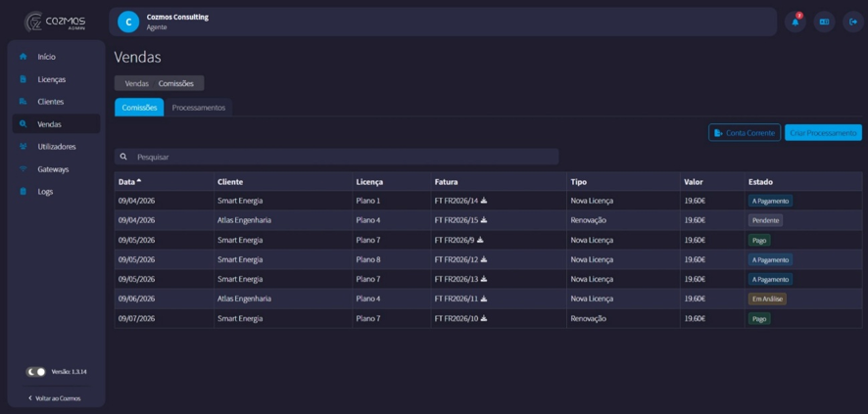This screenshot has width=868, height=414.
Task: Download invoice FT FR2026/12
Action: [484, 259]
